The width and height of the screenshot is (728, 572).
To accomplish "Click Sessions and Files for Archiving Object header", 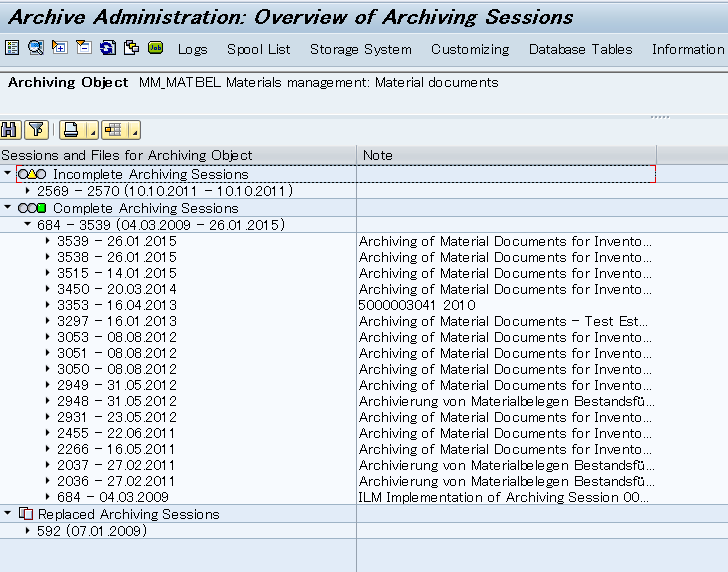I will point(178,155).
